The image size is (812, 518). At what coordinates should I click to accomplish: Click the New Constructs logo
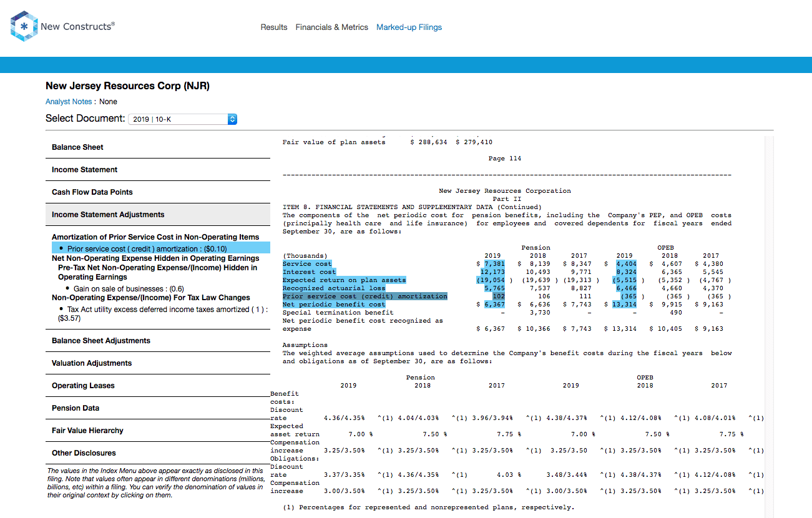tap(62, 26)
